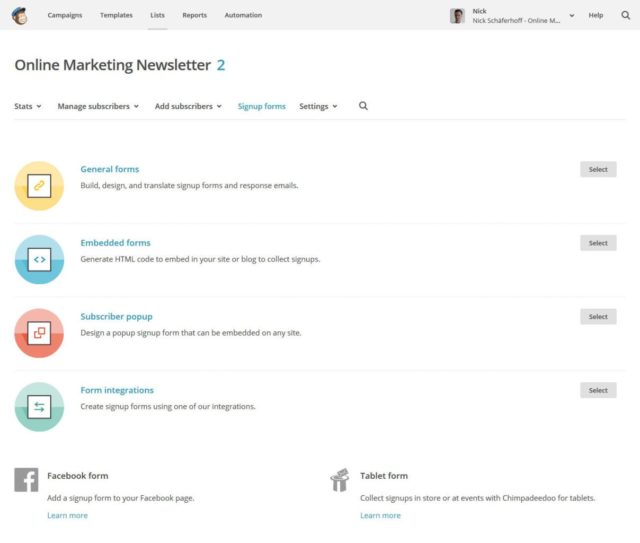Follow Learn more under Facebook form
This screenshot has width=640, height=543.
coord(67,515)
